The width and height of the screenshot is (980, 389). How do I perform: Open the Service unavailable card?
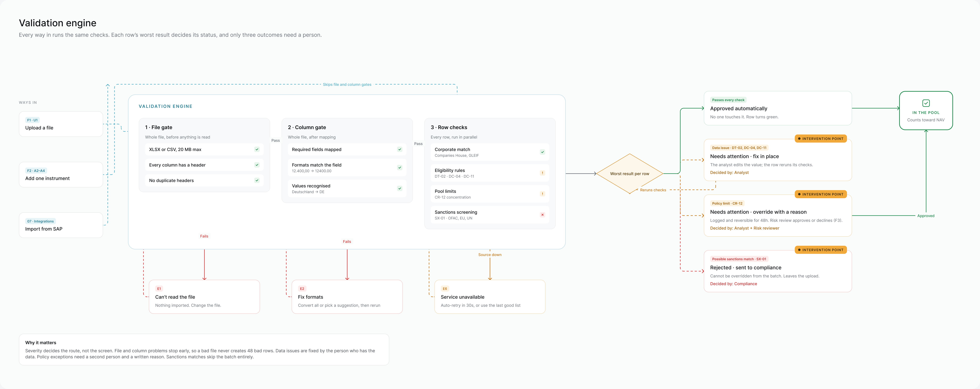click(490, 297)
